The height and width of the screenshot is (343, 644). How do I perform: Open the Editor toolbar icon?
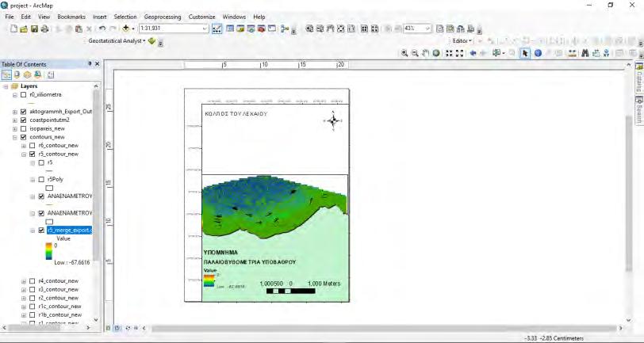(217, 29)
